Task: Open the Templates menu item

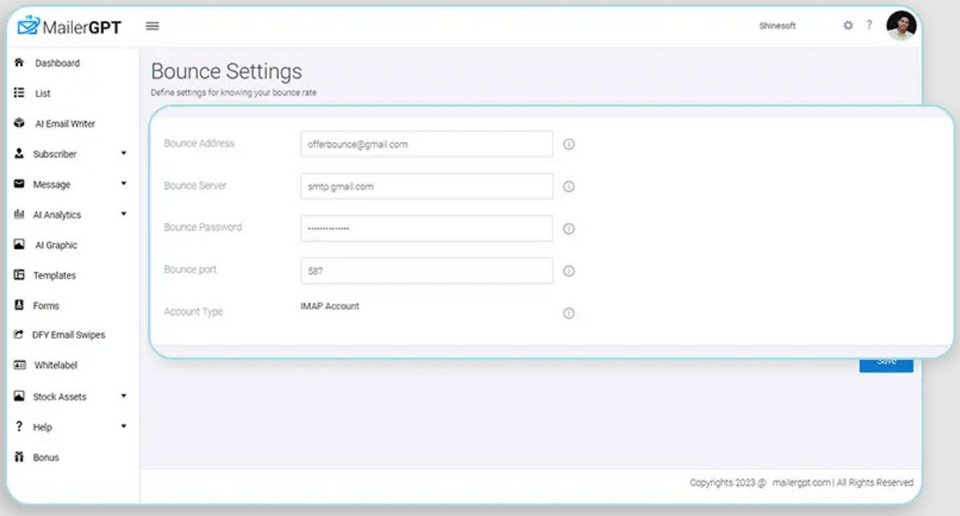Action: (x=54, y=275)
